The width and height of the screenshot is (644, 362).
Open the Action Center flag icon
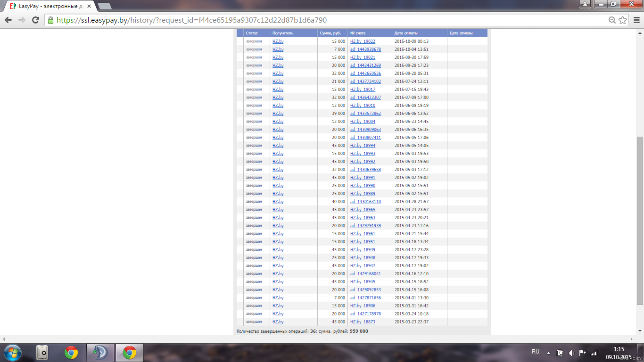(x=583, y=353)
